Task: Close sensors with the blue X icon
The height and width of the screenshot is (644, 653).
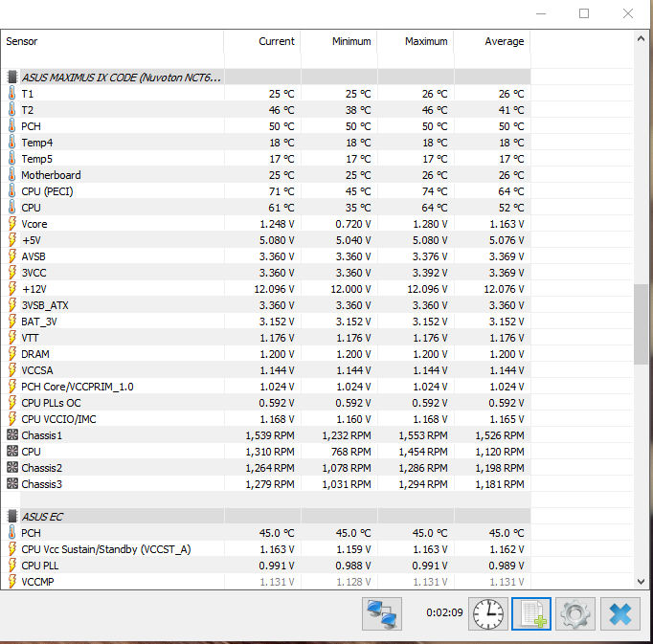Action: pos(620,613)
